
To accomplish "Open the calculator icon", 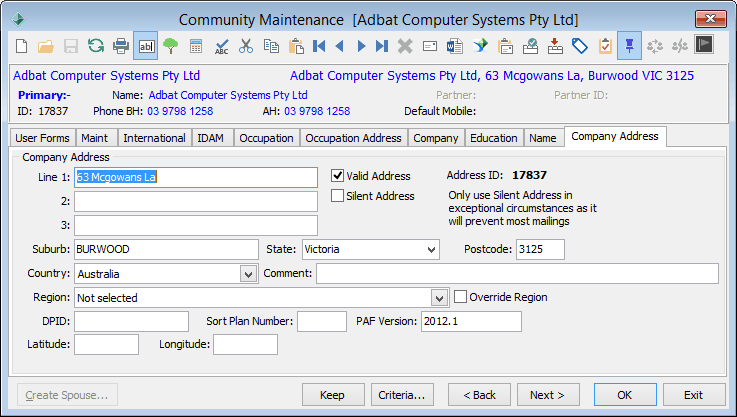I will (196, 46).
